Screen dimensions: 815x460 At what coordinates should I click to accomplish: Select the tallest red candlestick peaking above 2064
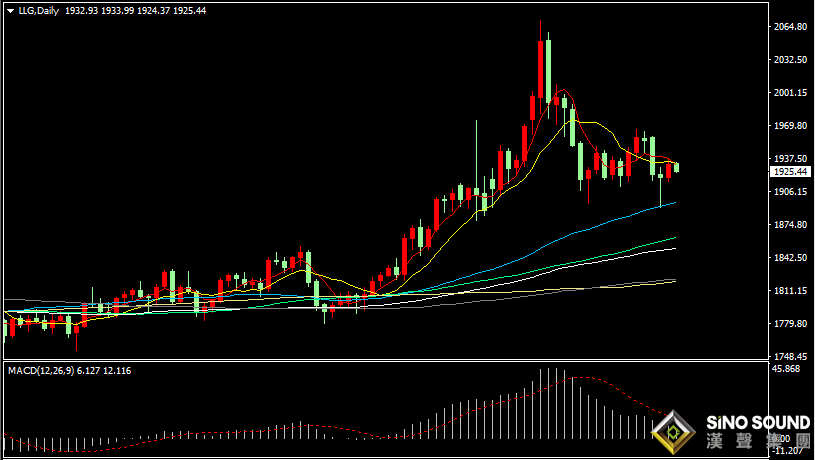[541, 68]
